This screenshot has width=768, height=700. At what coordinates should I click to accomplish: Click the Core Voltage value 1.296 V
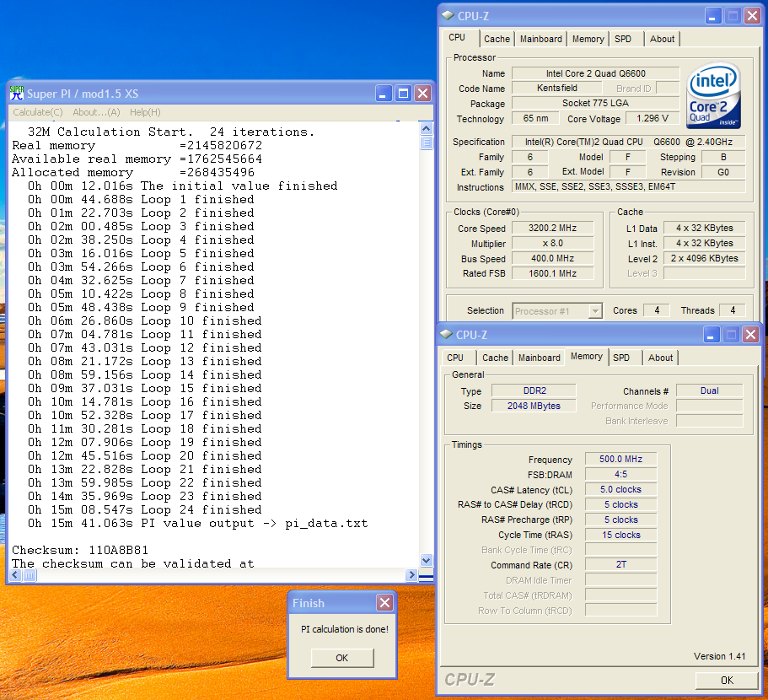pos(653,119)
